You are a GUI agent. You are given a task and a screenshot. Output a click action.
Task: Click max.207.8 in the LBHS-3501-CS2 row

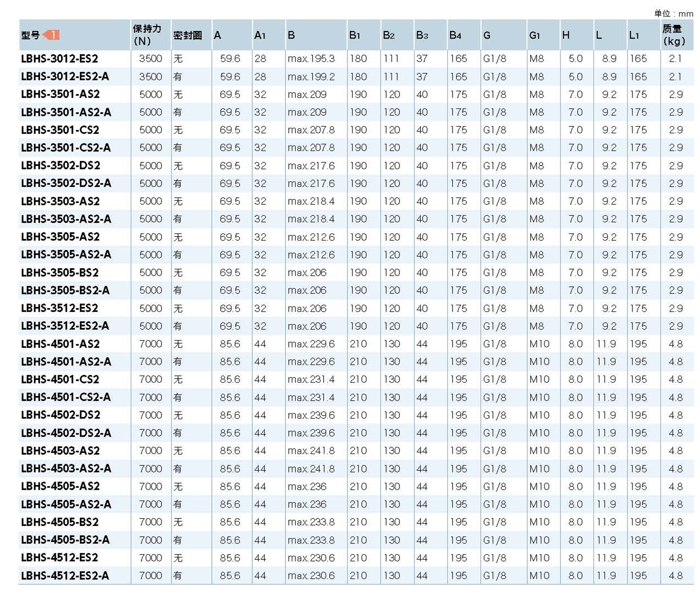pyautogui.click(x=311, y=130)
